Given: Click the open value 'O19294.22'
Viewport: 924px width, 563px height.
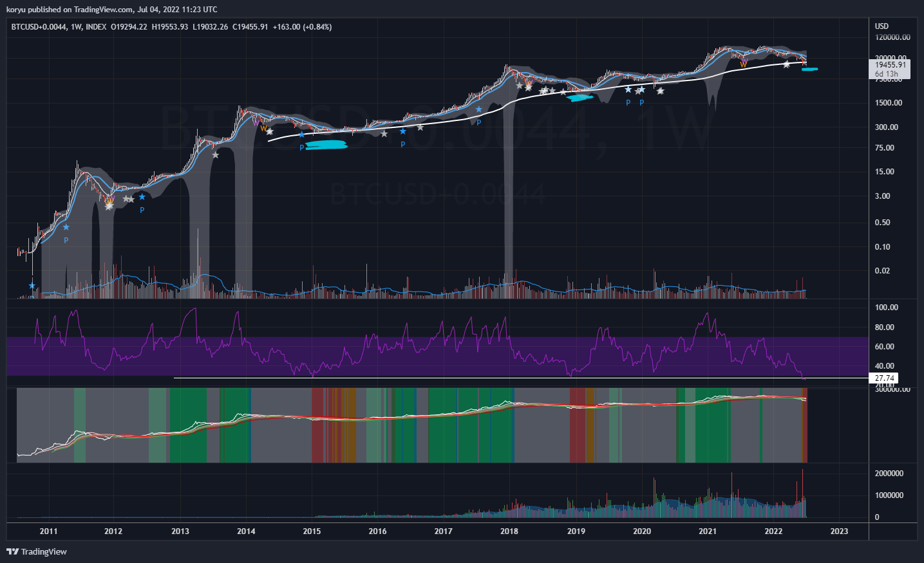Looking at the screenshot, I should (x=129, y=27).
